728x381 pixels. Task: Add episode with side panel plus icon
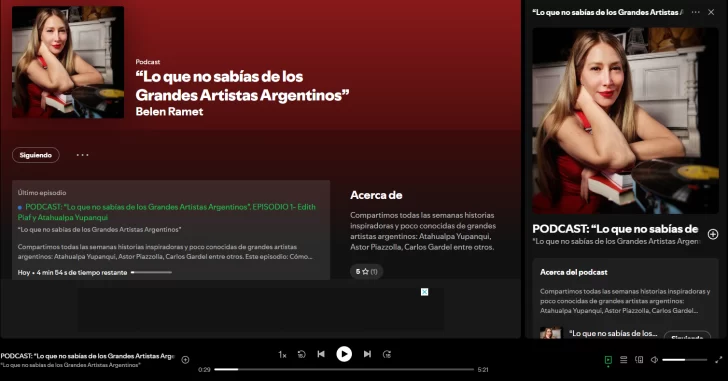tap(713, 234)
